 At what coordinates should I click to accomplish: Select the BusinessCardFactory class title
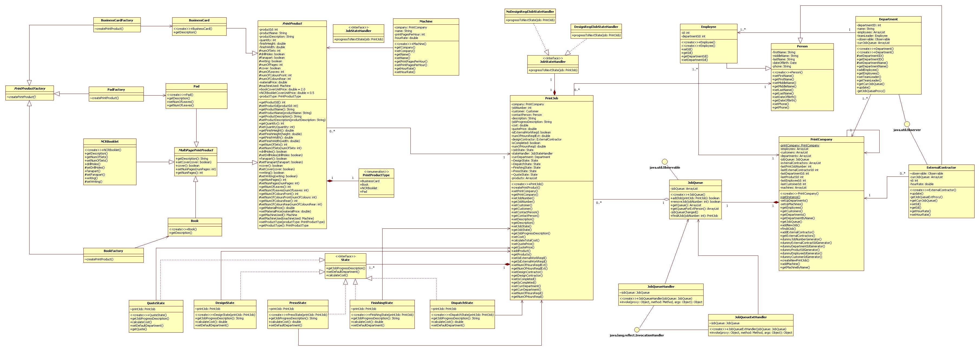tap(117, 20)
